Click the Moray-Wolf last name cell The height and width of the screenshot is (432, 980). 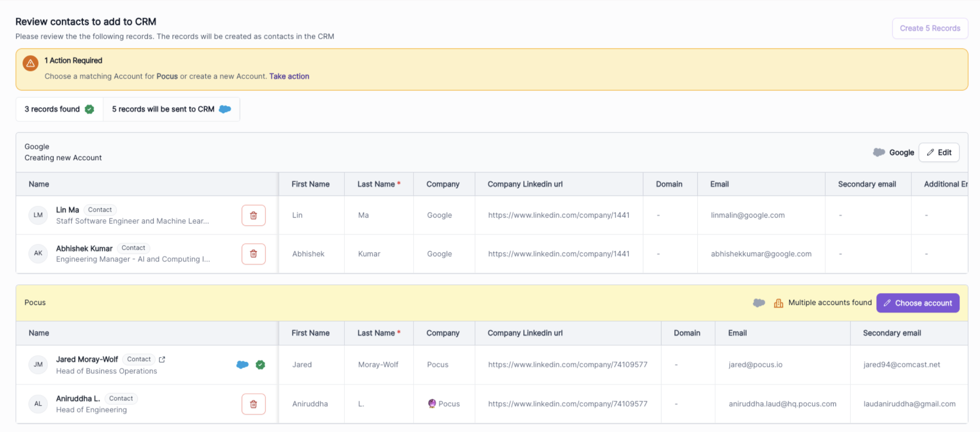378,364
